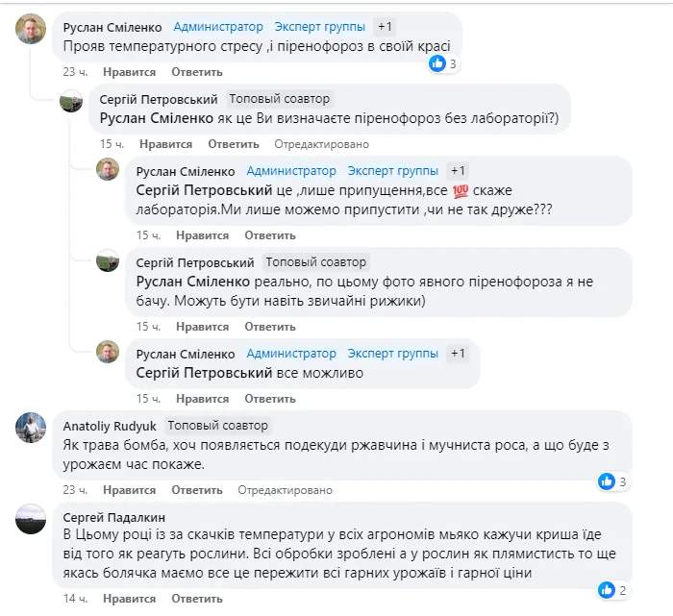Click Руслан Сміленко's avatar beside the "все можливо" reply
The image size is (673, 616).
tap(108, 353)
